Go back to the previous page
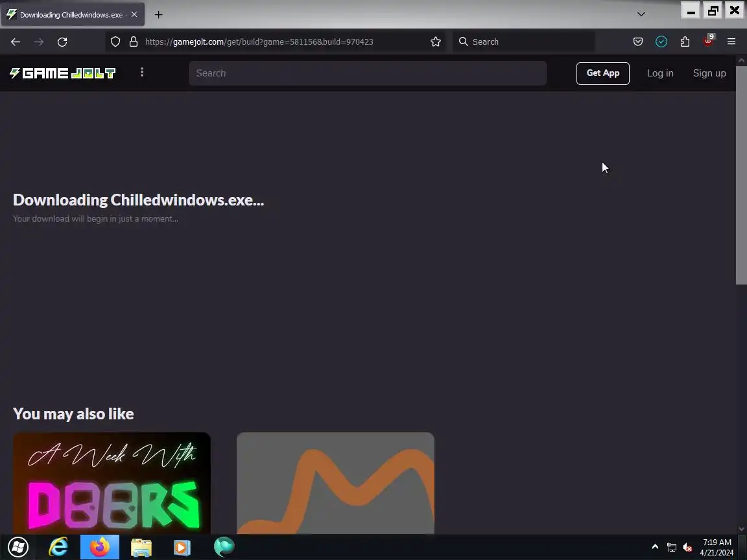Image resolution: width=747 pixels, height=560 pixels. click(x=16, y=42)
